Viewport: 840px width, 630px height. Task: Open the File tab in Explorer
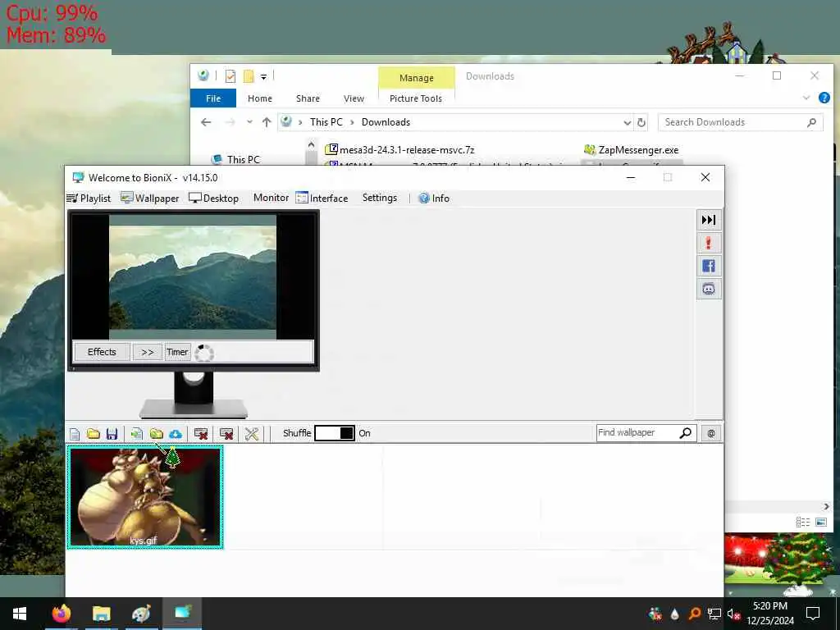213,98
